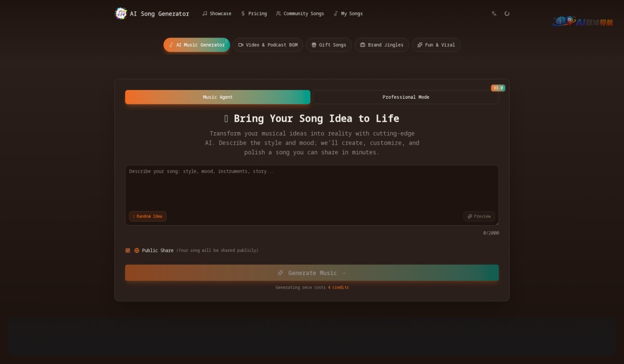Click the refresh icon in the header
Viewport: 624px width, 364px height.
507,14
